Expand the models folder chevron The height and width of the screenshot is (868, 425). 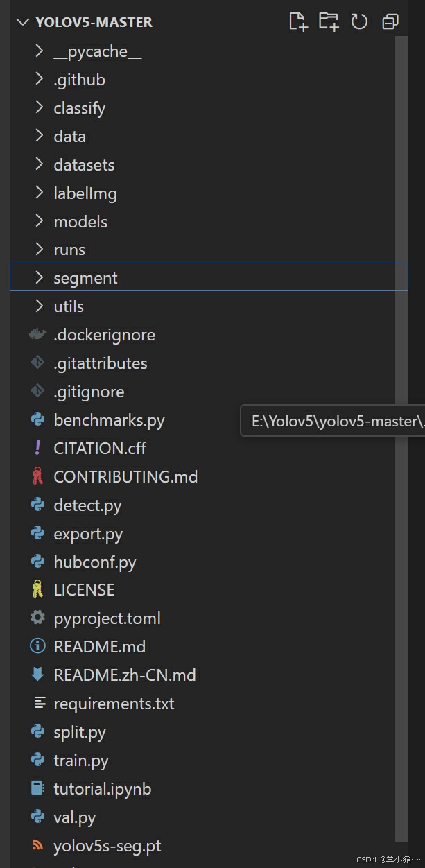click(x=39, y=222)
